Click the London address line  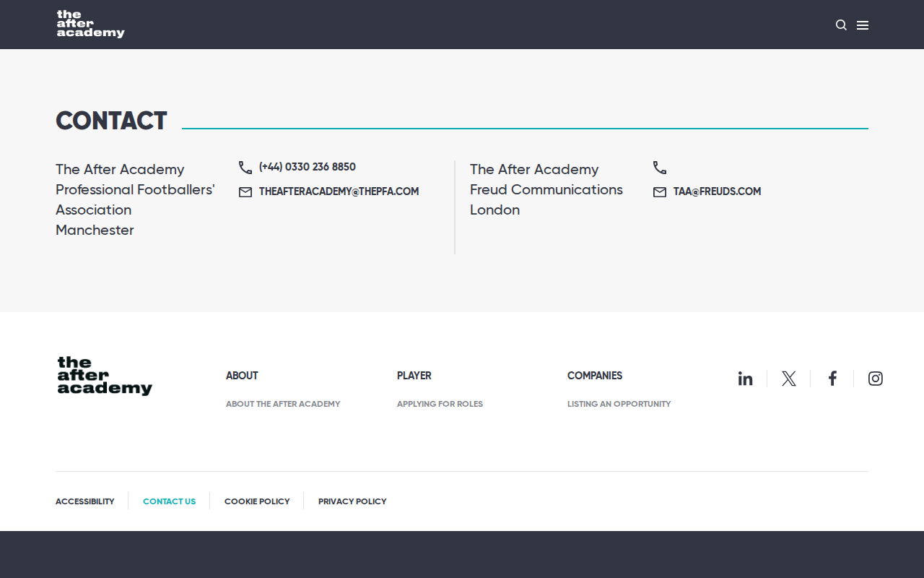tap(494, 210)
